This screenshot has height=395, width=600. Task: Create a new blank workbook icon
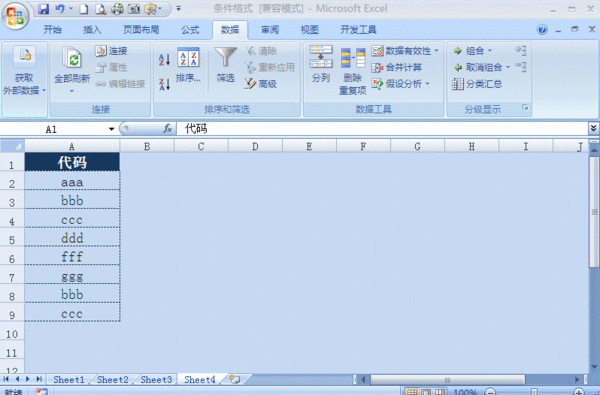pos(84,9)
